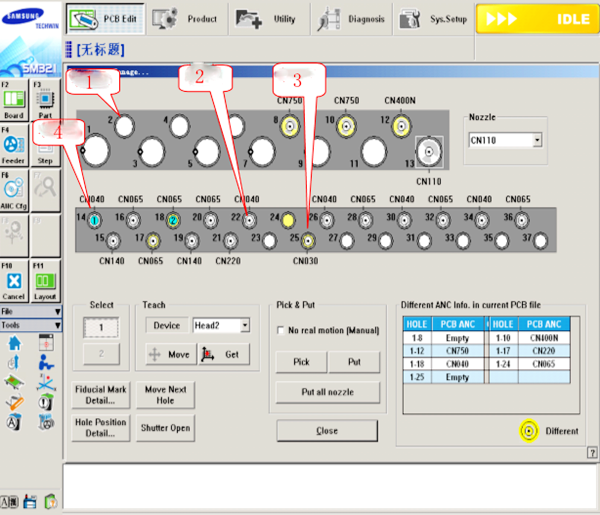Open Hole Position Detail
Image resolution: width=600 pixels, height=515 pixels.
[101, 428]
